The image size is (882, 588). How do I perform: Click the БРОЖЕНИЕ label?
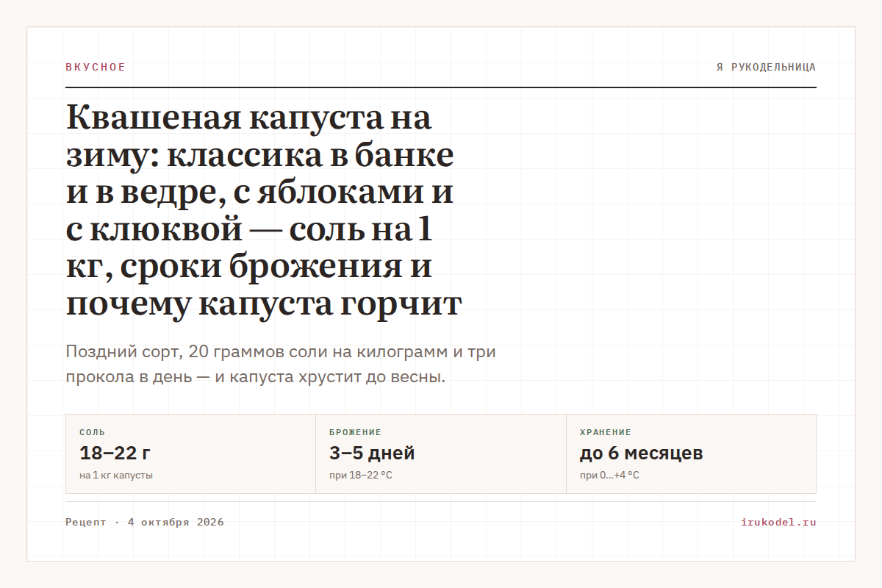click(355, 433)
